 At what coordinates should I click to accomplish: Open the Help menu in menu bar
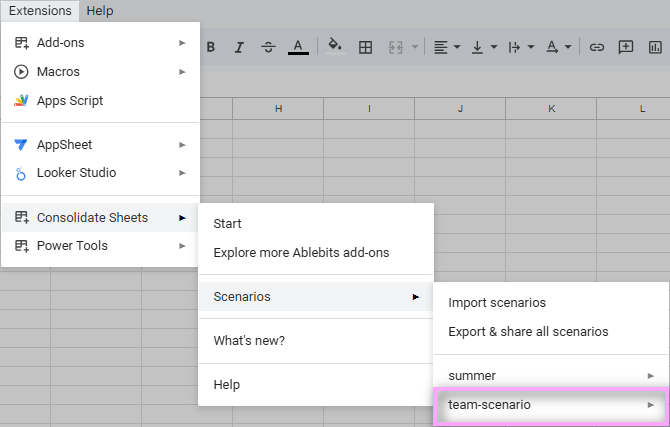[100, 11]
